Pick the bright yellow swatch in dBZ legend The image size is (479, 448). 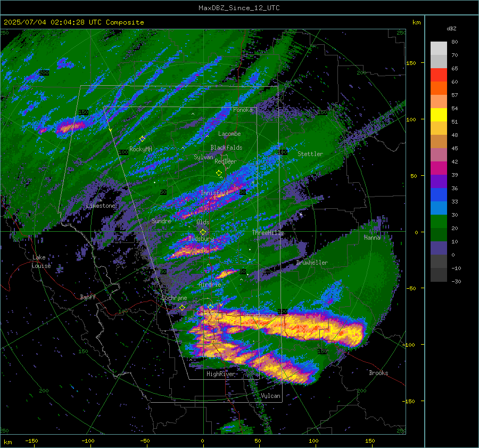pos(439,115)
